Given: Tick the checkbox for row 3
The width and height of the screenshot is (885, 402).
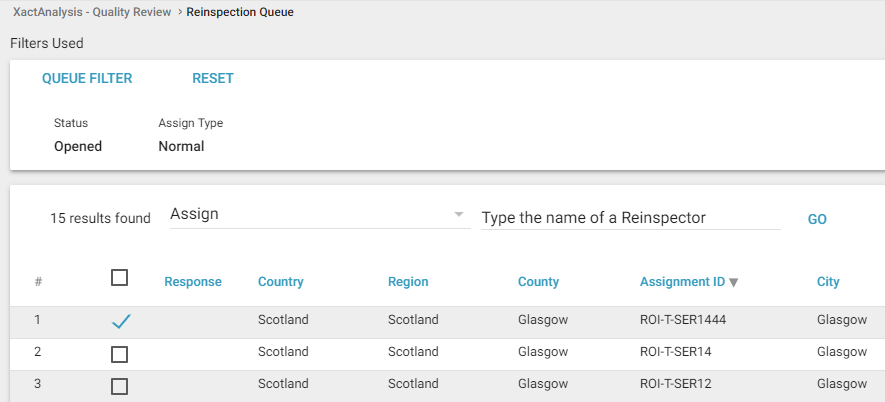Looking at the screenshot, I should 120,386.
